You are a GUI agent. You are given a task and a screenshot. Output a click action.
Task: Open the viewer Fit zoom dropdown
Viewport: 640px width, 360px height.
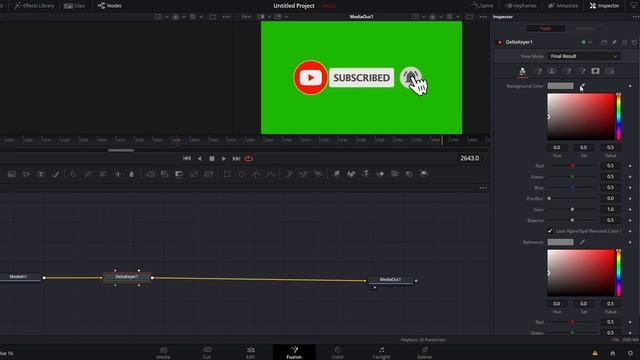[x=247, y=17]
